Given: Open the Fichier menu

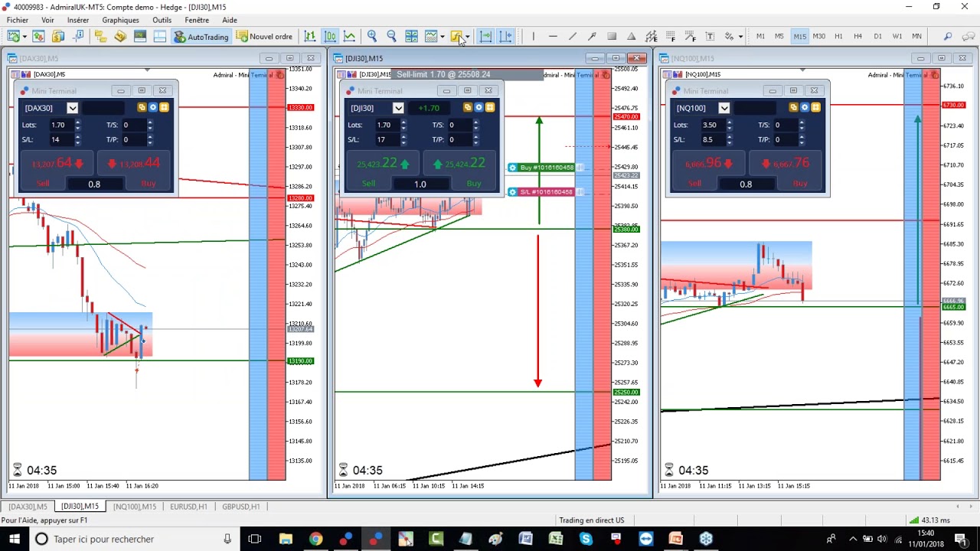Looking at the screenshot, I should (x=17, y=20).
